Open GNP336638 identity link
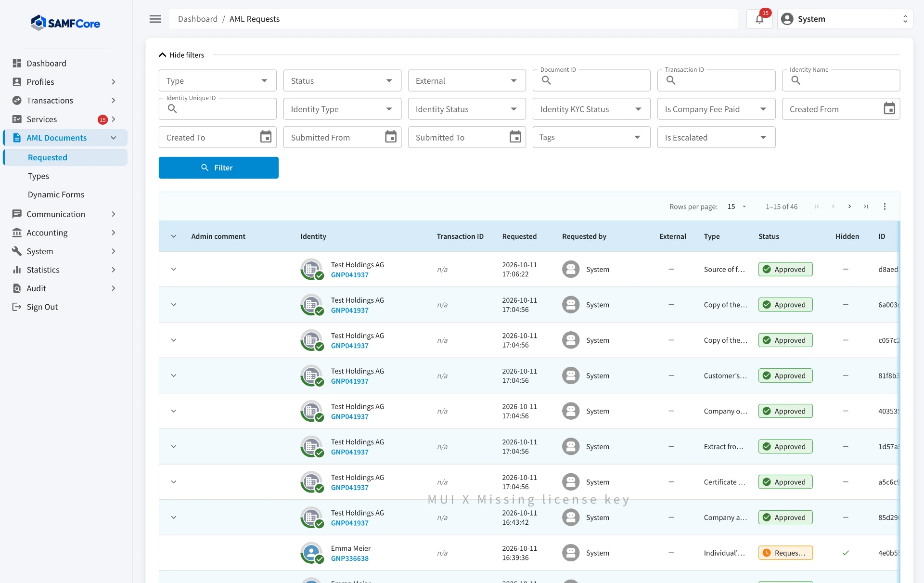The height and width of the screenshot is (583, 924). (350, 558)
